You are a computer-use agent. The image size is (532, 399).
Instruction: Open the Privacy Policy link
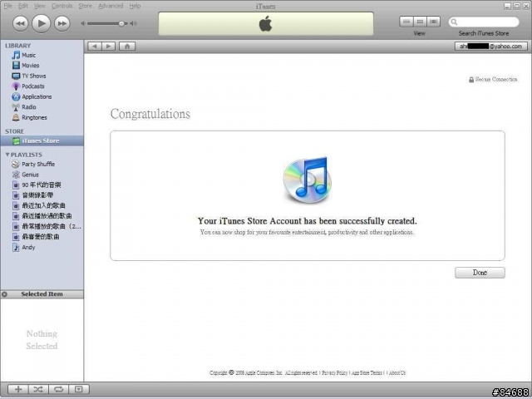[x=334, y=373]
